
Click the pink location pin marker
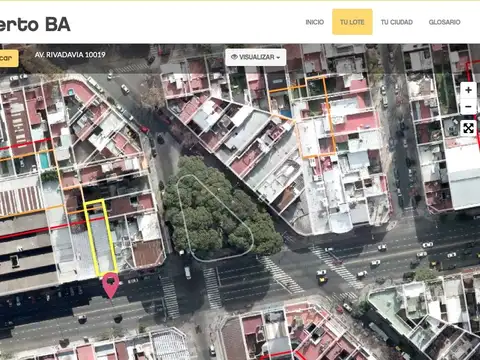pos(111,284)
